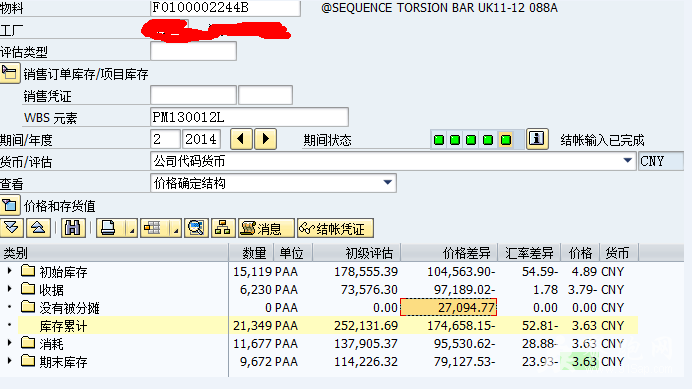Click the value 97,189.02-
Viewport: 692px width, 389px height.
click(x=465, y=289)
